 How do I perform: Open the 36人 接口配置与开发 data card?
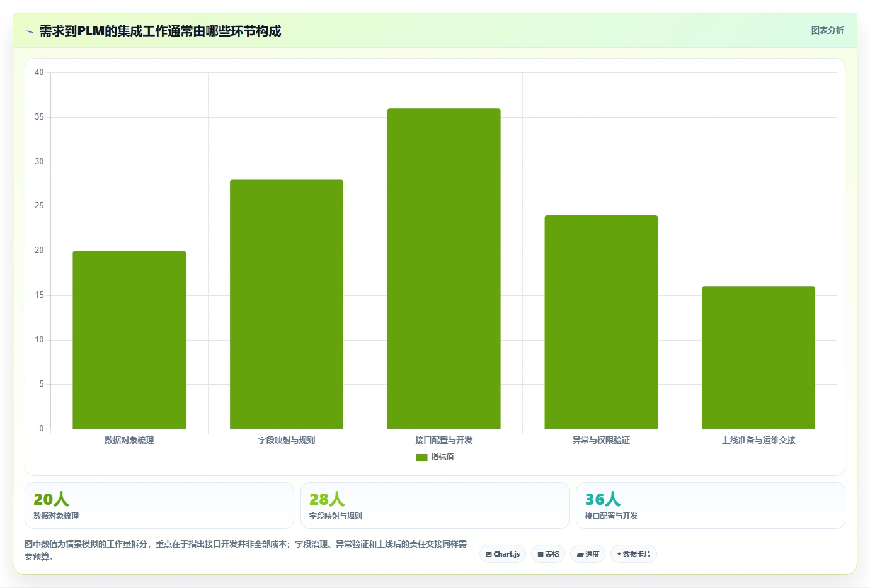pyautogui.click(x=711, y=506)
